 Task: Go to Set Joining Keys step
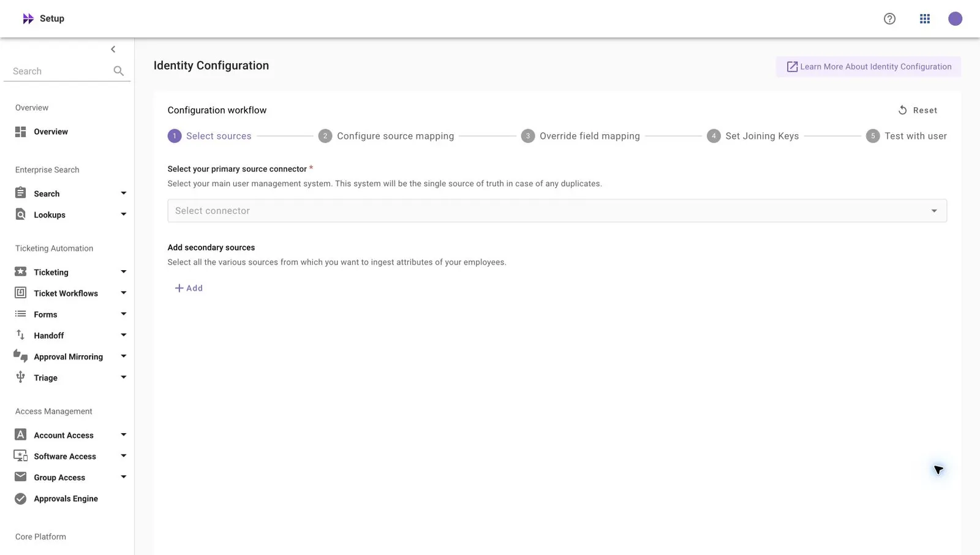[x=753, y=136]
